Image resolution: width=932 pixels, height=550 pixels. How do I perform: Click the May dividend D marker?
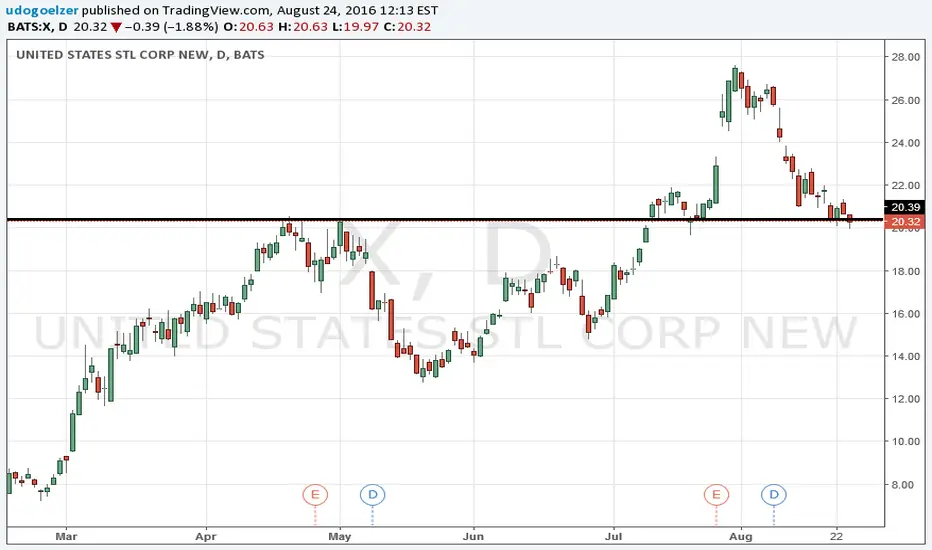coord(373,494)
